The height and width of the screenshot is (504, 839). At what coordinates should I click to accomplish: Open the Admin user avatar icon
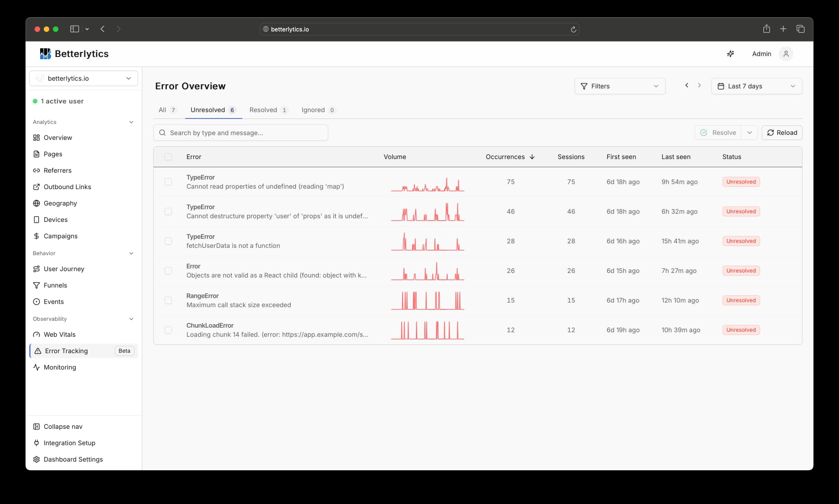click(x=786, y=54)
